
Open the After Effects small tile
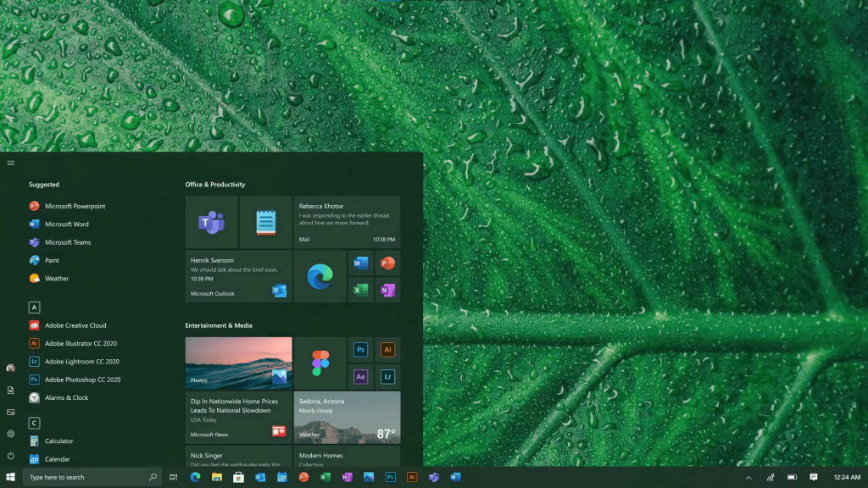[x=360, y=377]
